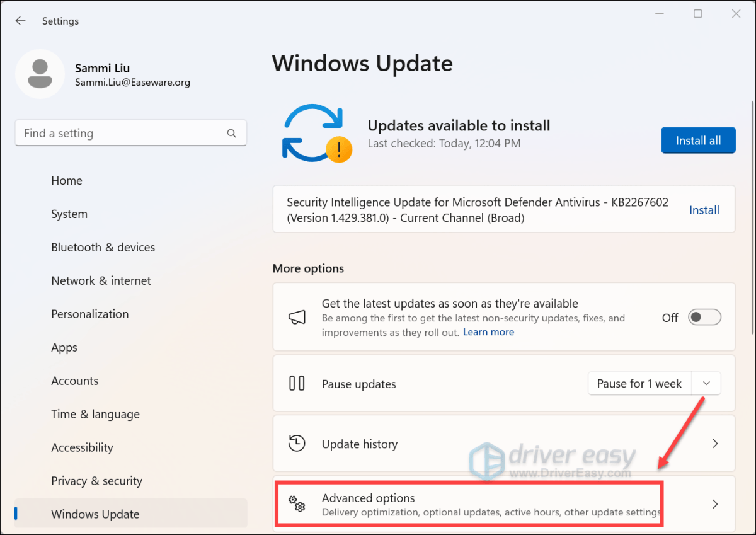Screen dimensions: 756x535
Task: Switch to the System settings page
Action: [69, 214]
